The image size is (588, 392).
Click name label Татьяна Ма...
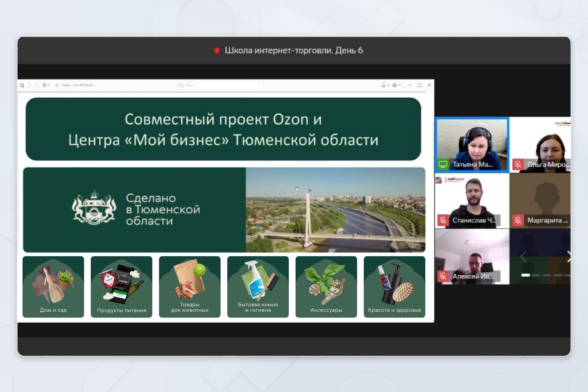coord(472,164)
